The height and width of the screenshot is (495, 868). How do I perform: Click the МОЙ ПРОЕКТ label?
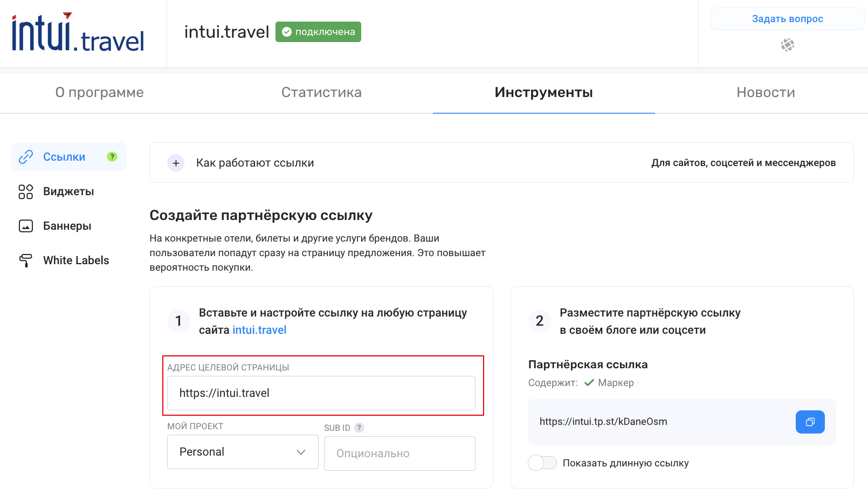click(x=195, y=426)
